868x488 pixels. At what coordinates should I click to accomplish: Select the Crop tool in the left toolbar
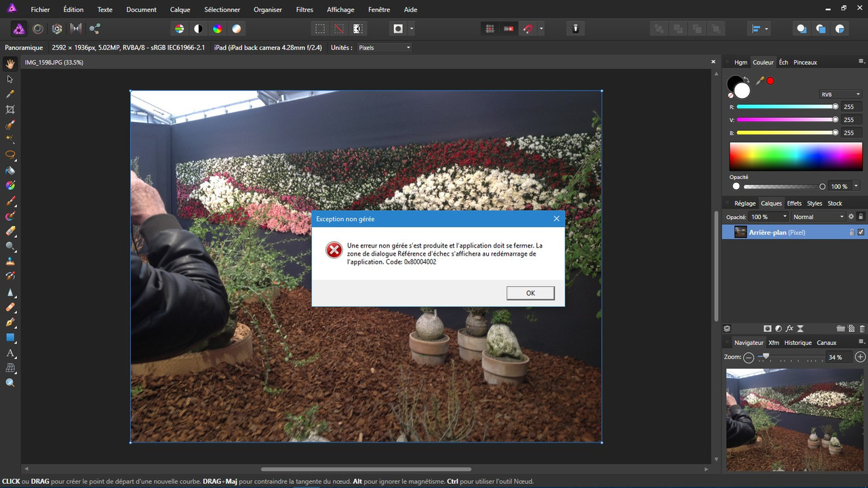tap(10, 109)
